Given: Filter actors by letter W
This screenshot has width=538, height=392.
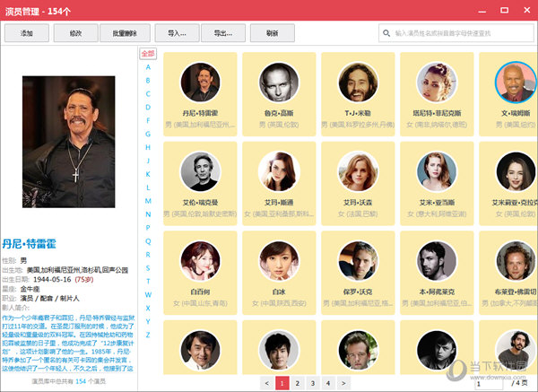Looking at the screenshot, I should [x=148, y=294].
